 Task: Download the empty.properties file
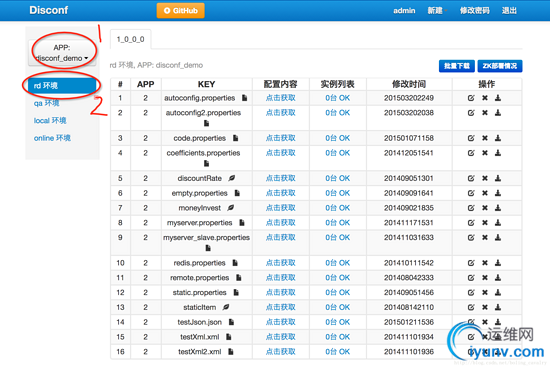pyautogui.click(x=498, y=193)
